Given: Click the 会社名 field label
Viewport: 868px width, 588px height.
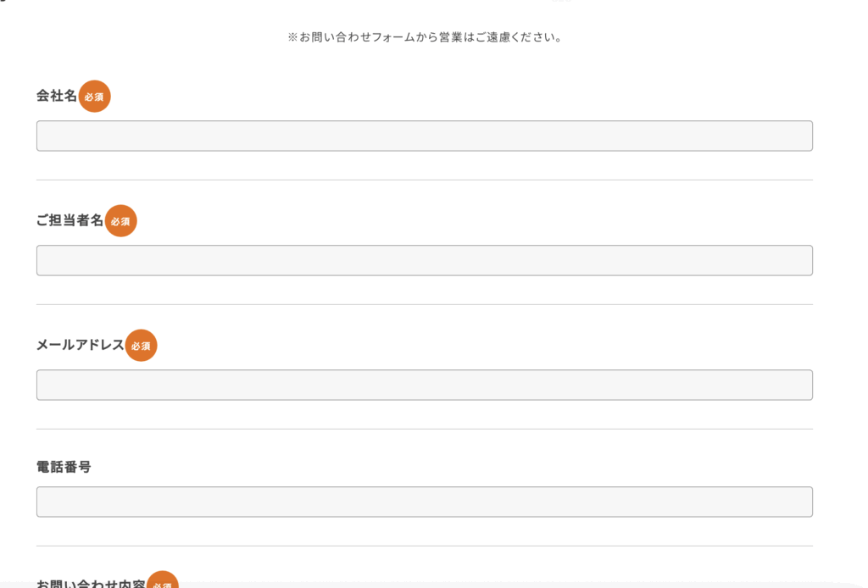Looking at the screenshot, I should [57, 97].
